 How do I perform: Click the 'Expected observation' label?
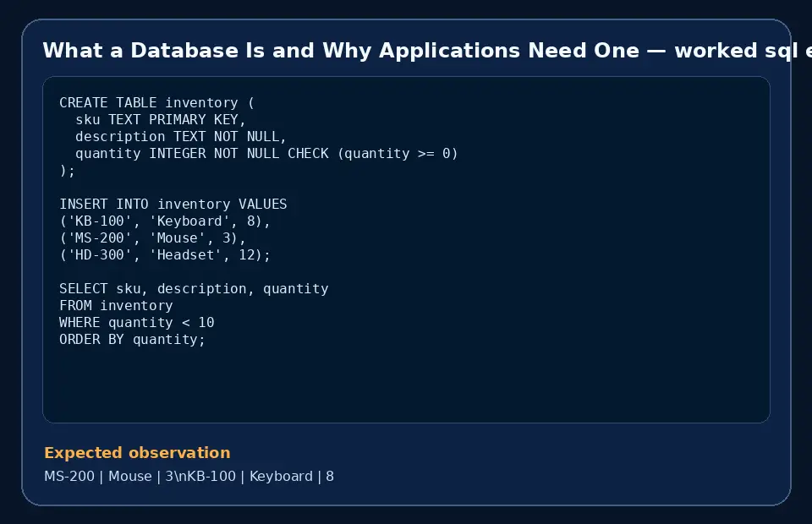pyautogui.click(x=137, y=453)
